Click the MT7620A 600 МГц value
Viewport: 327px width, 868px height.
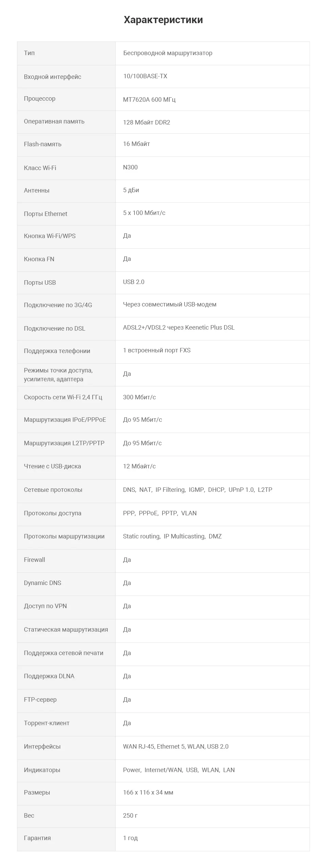149,100
